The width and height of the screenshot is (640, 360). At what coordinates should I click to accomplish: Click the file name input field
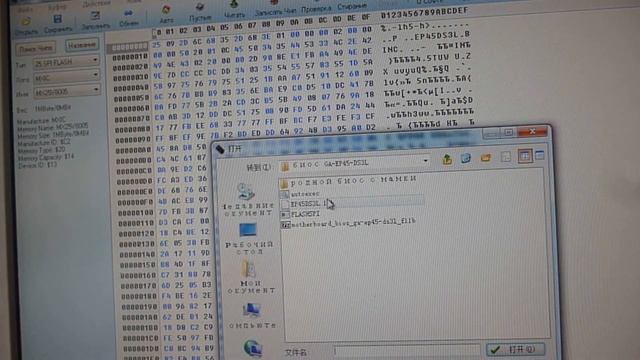[x=407, y=350]
